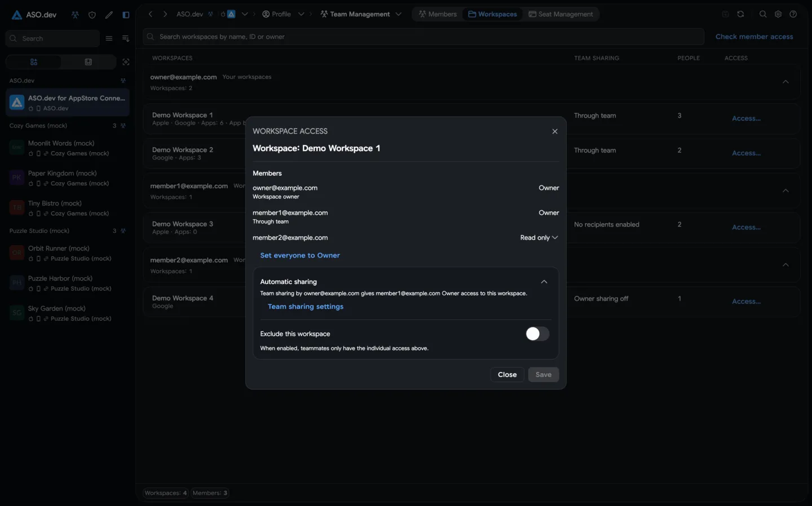Open the list view icon beside sidebar search
This screenshot has height=506, width=812.
(x=109, y=38)
